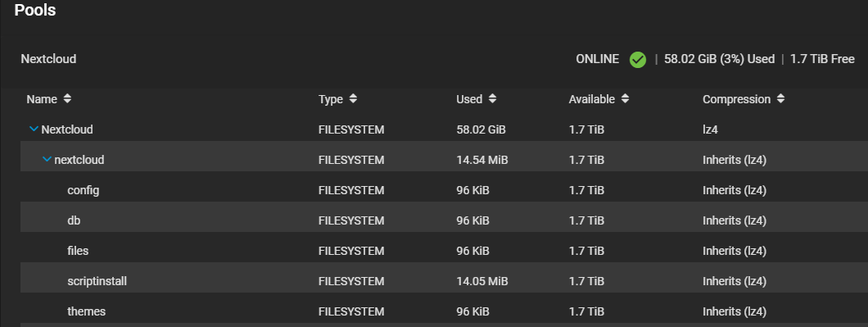Collapse the top-level Nextcloud dataset chevron
The image size is (868, 327).
point(34,129)
